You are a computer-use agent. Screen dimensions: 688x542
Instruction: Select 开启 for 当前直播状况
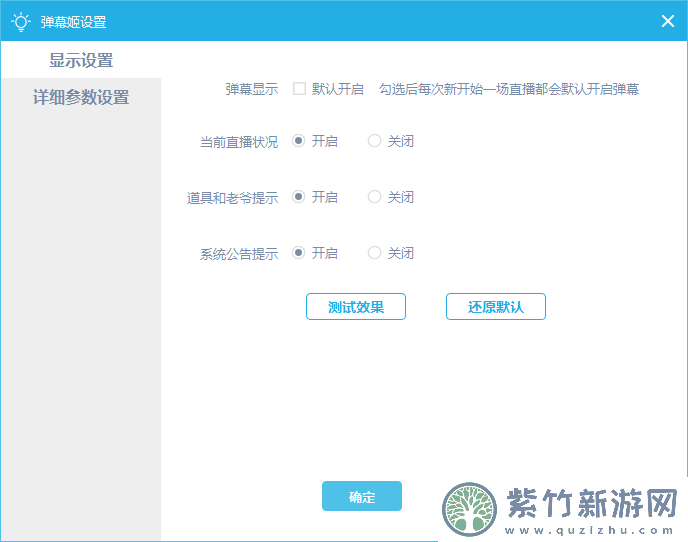298,141
